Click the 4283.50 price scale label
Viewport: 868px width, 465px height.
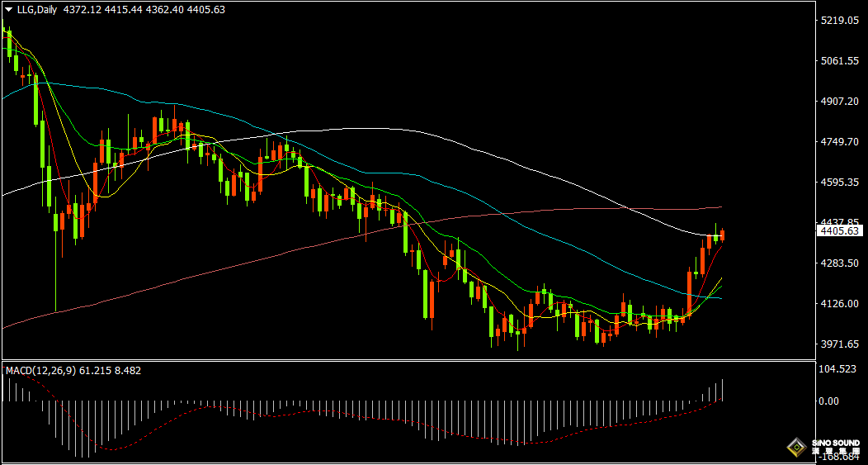click(x=841, y=263)
